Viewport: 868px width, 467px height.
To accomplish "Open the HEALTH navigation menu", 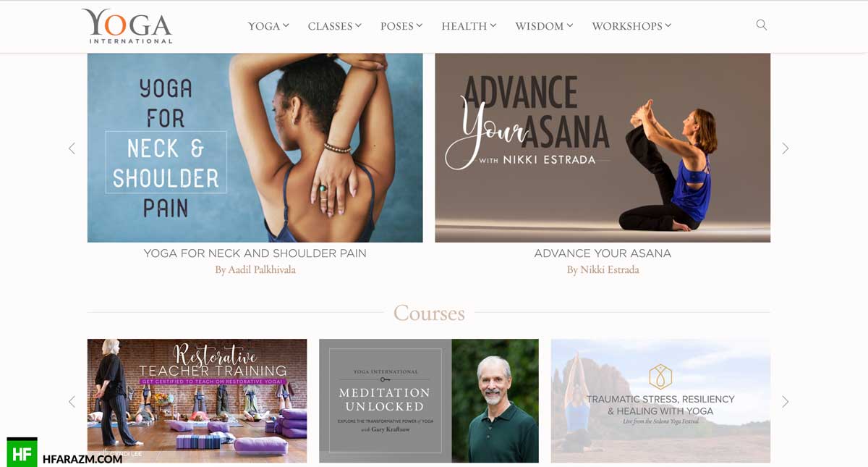I will coord(469,26).
